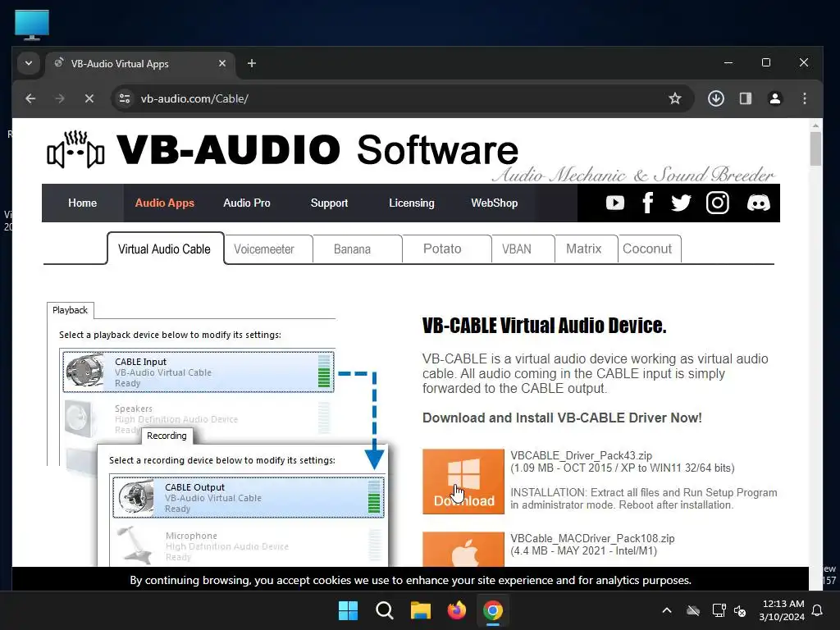Open the Audio Apps menu item

click(164, 203)
